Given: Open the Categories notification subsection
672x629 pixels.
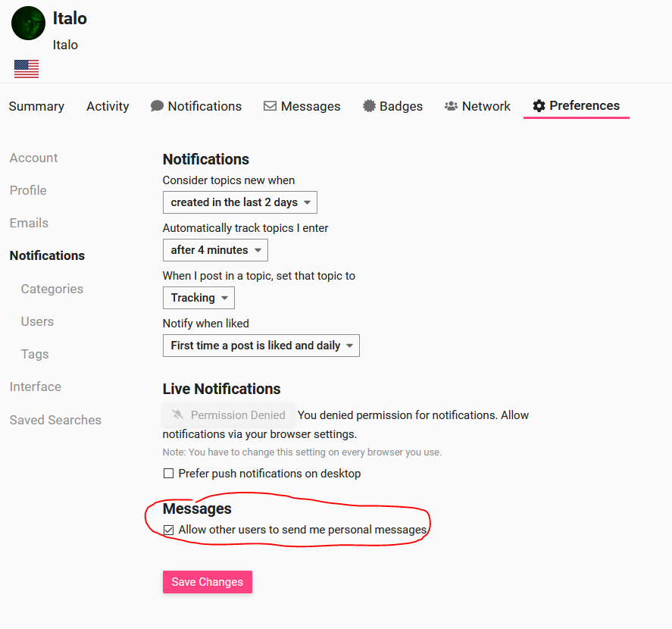Looking at the screenshot, I should (52, 289).
